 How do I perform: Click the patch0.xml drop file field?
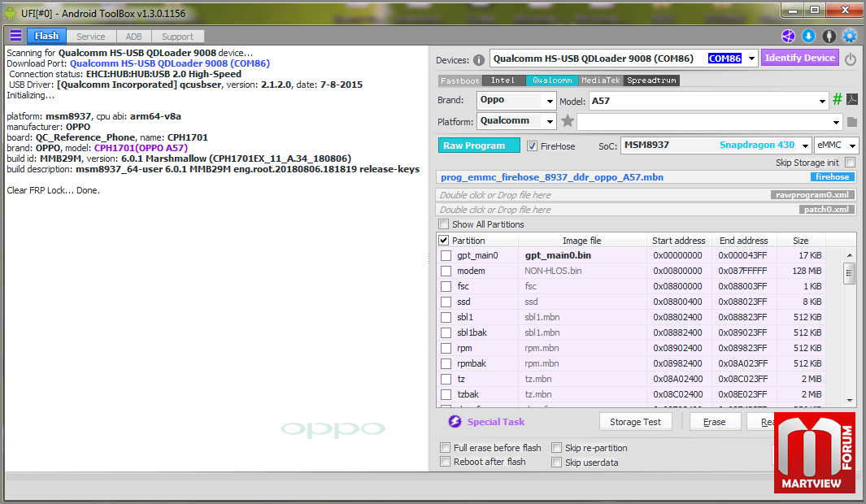coord(646,210)
